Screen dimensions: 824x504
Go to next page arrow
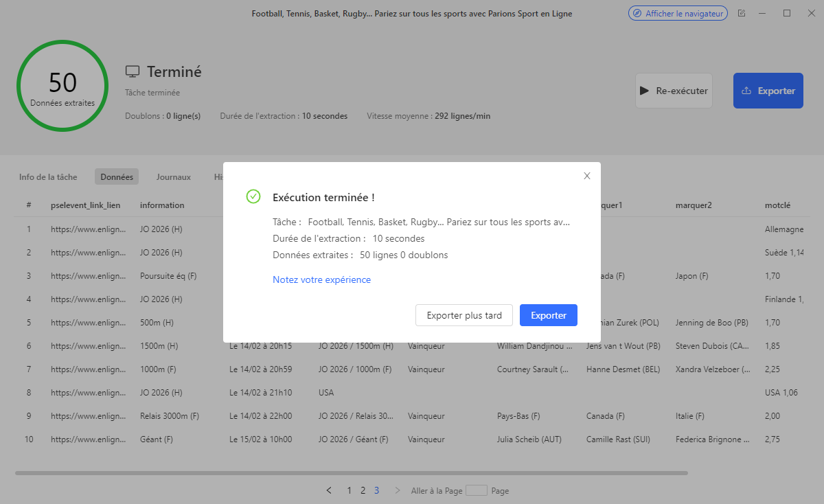tap(397, 490)
